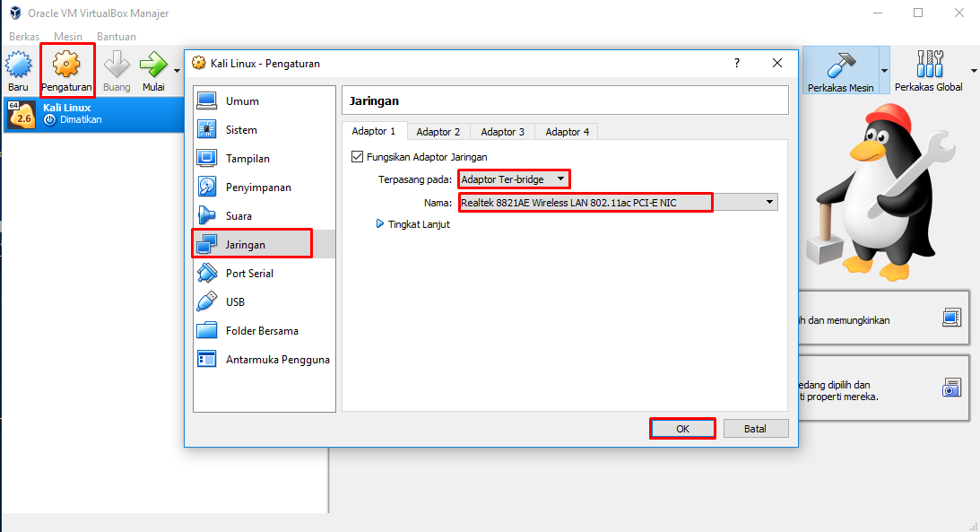Start VM with Mulai green arrow
The width and height of the screenshot is (980, 532).
[x=153, y=65]
